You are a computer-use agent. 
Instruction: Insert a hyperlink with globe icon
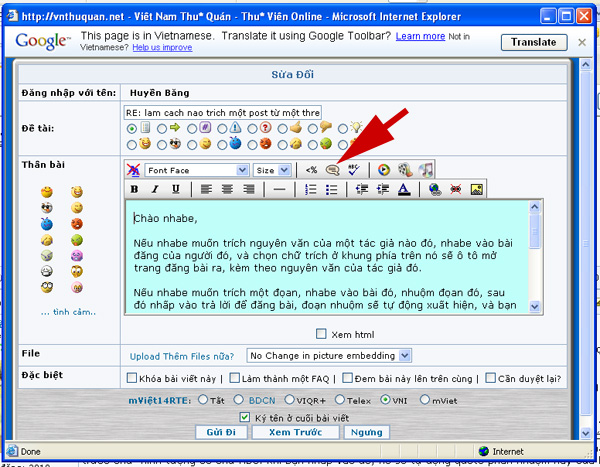(435, 189)
